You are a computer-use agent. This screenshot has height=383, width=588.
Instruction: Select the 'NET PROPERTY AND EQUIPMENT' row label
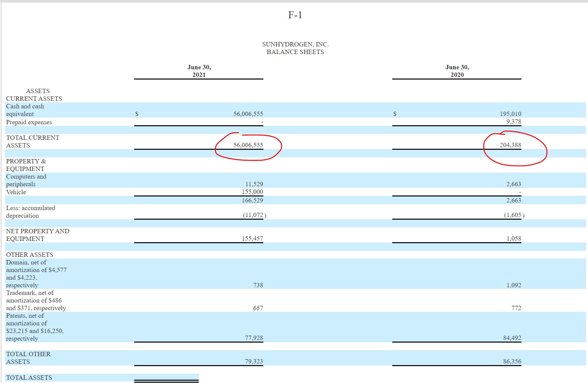coord(38,235)
